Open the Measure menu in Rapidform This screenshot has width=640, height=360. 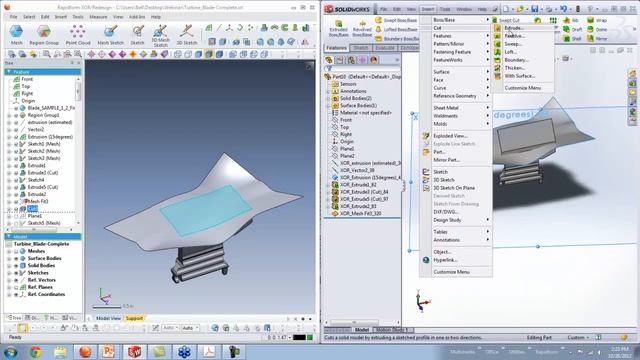[98, 17]
